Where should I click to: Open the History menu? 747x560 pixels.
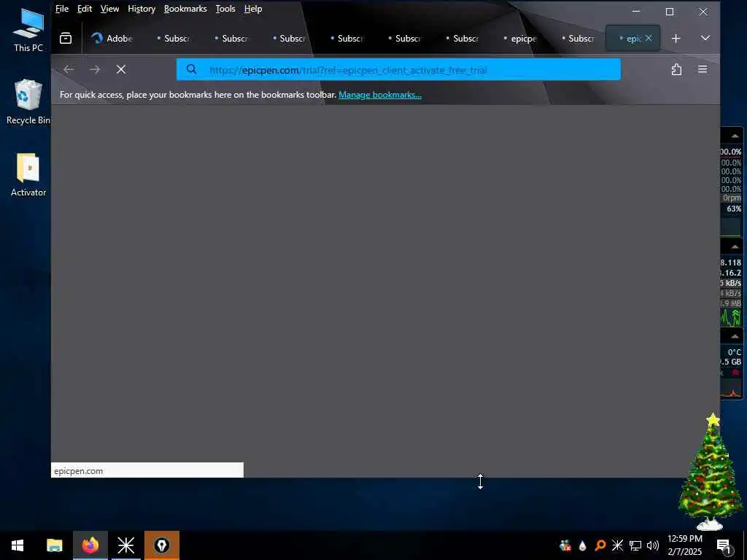click(x=142, y=9)
